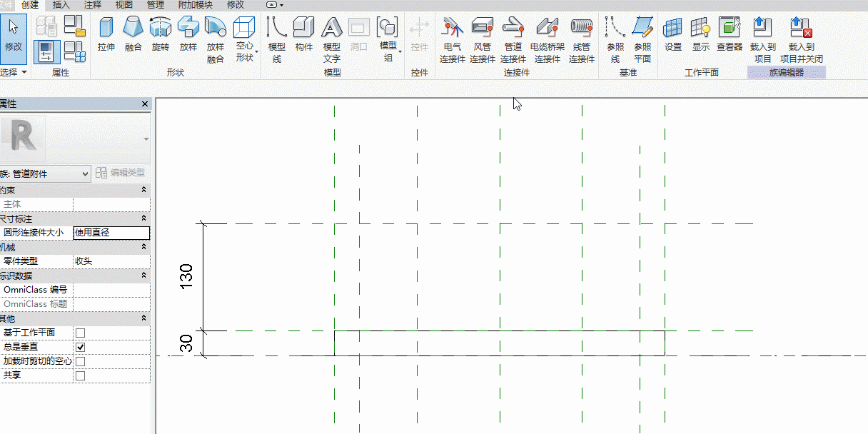Collapse the 标识数据 properties section
This screenshot has height=434, width=868.
(x=143, y=276)
